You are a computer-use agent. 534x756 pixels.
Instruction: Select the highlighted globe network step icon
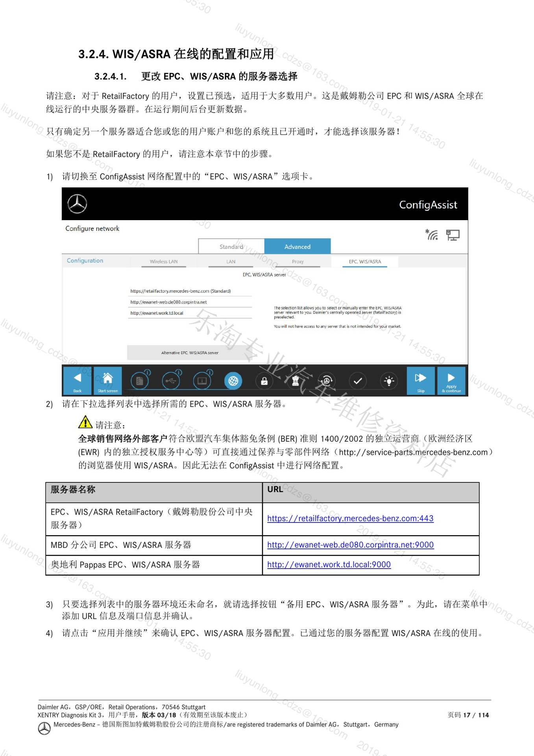(233, 381)
